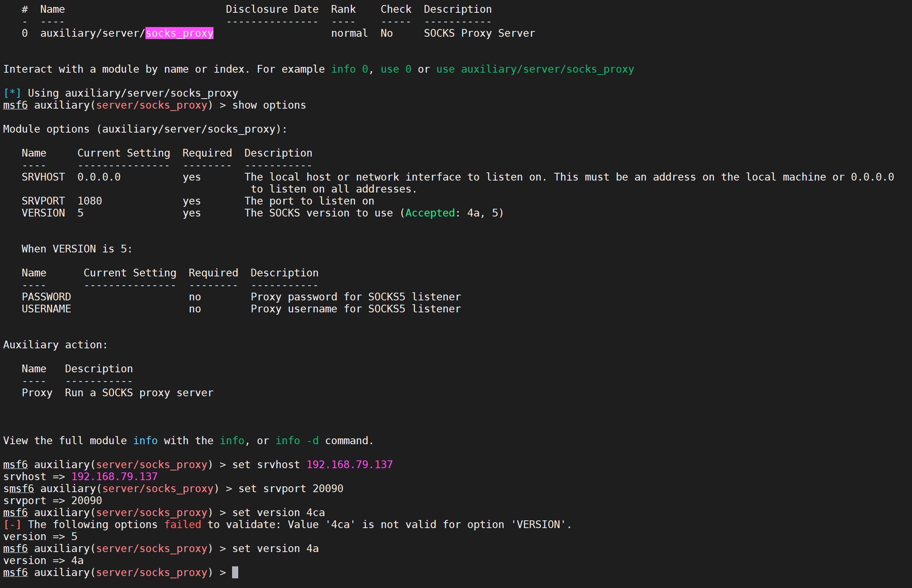
Task: Select "Proxy username for SOCKS5 listener" text
Action: click(356, 309)
